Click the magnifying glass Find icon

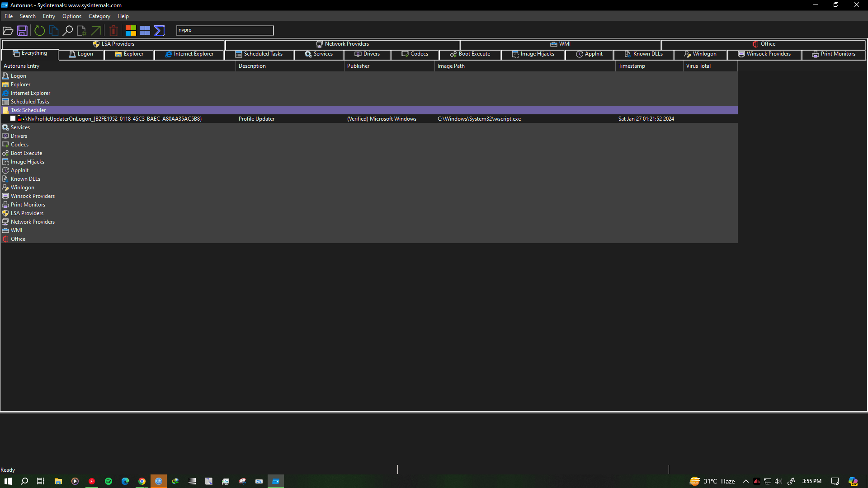point(67,31)
